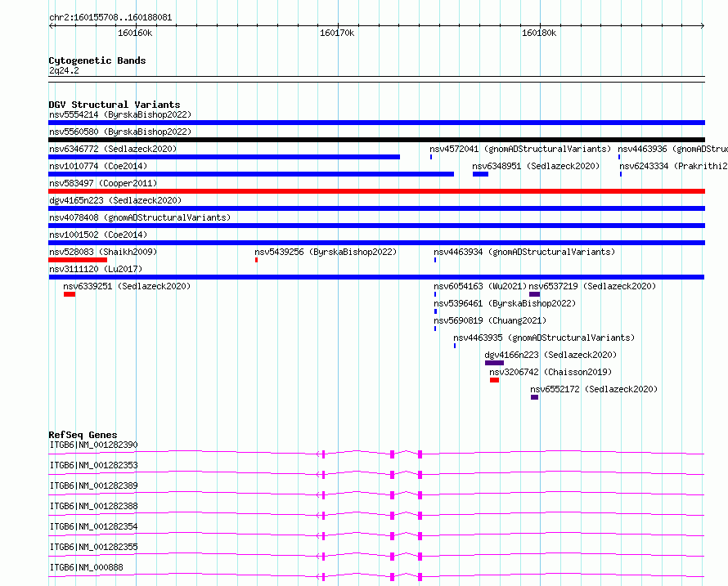Open ITGB6|NM_001282390 transcript label

93,445
